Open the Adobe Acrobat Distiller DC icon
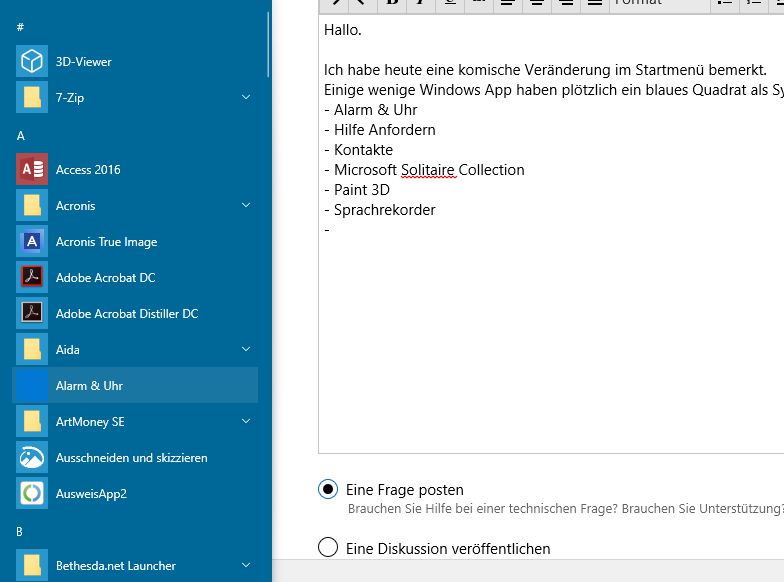The width and height of the screenshot is (784, 582). tap(32, 314)
